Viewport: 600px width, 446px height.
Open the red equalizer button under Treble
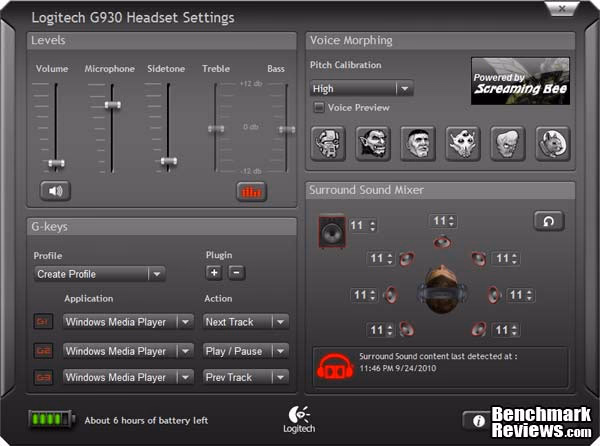[x=251, y=192]
